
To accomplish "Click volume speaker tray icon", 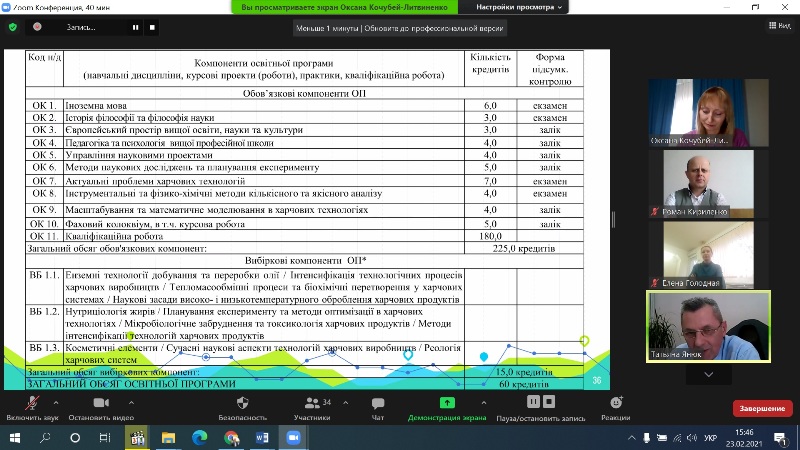I will pyautogui.click(x=692, y=438).
